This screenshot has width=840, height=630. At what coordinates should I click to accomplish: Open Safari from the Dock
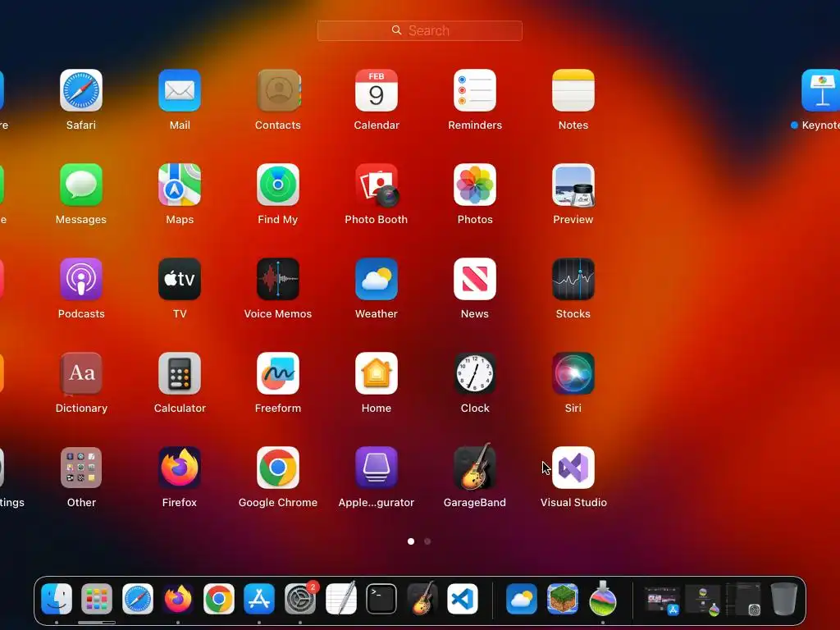coord(138,599)
